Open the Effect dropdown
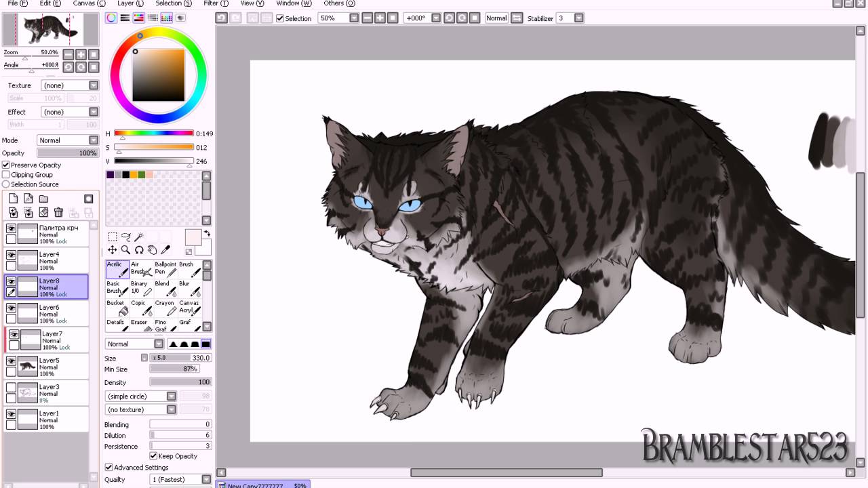This screenshot has height=488, width=868. click(70, 112)
